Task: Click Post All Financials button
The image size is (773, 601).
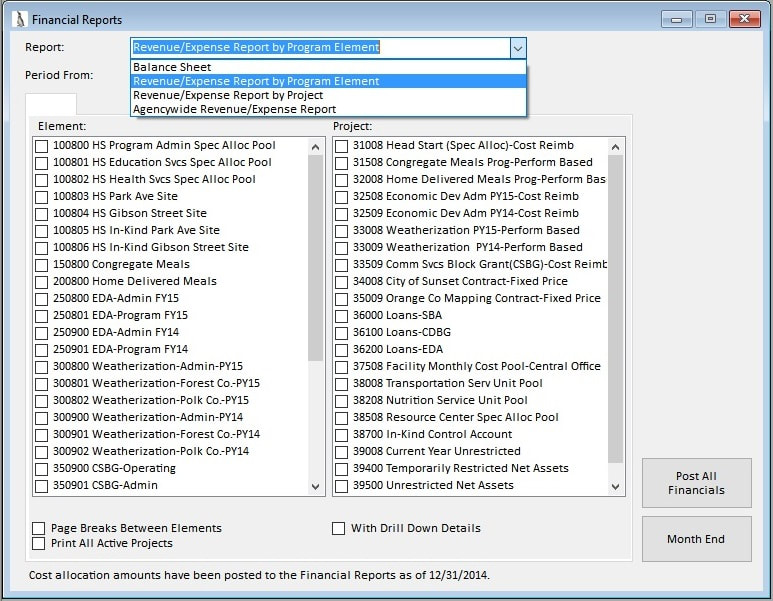Action: [697, 483]
